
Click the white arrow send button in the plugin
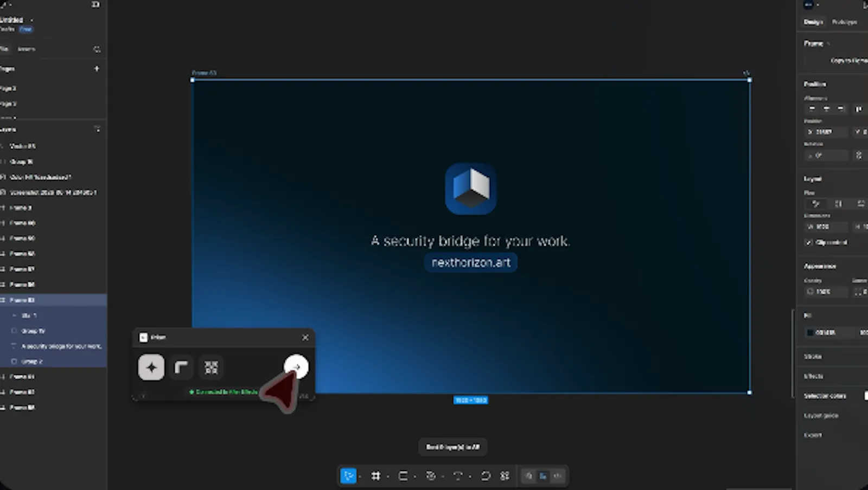(x=296, y=367)
